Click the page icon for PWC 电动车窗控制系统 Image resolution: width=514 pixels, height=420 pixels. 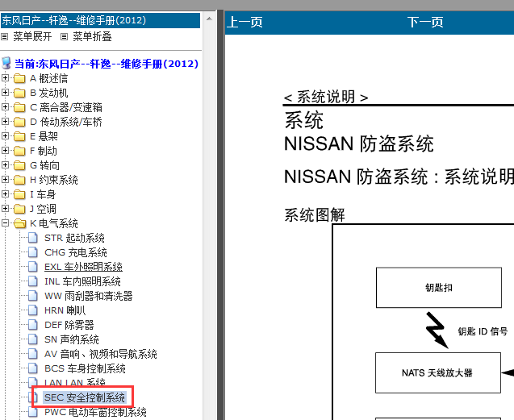33,411
